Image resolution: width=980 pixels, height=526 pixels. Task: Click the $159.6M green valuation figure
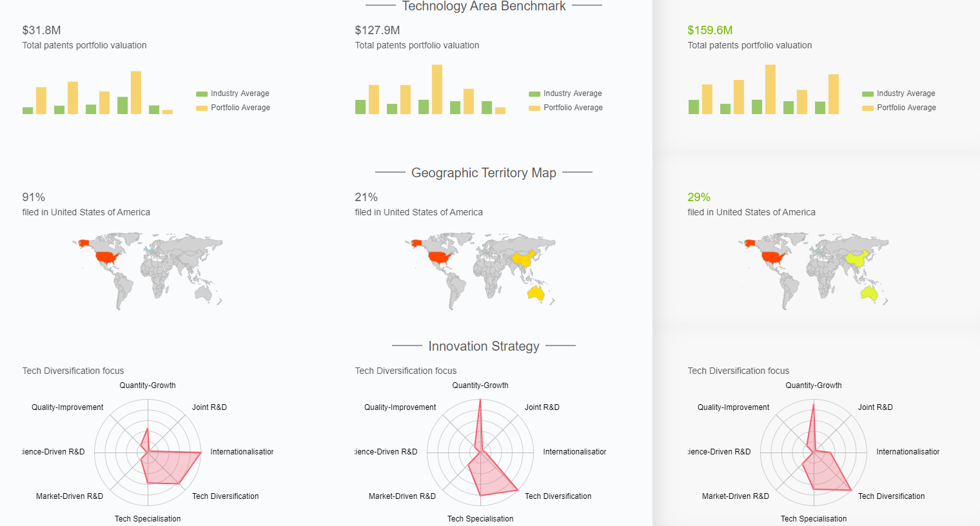tap(710, 30)
